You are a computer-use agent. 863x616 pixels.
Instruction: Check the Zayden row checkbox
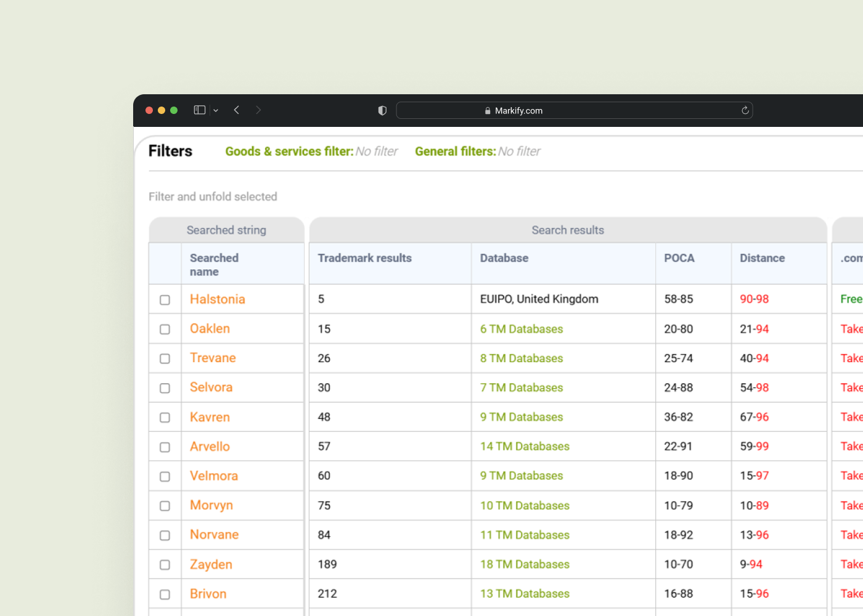[x=165, y=565]
